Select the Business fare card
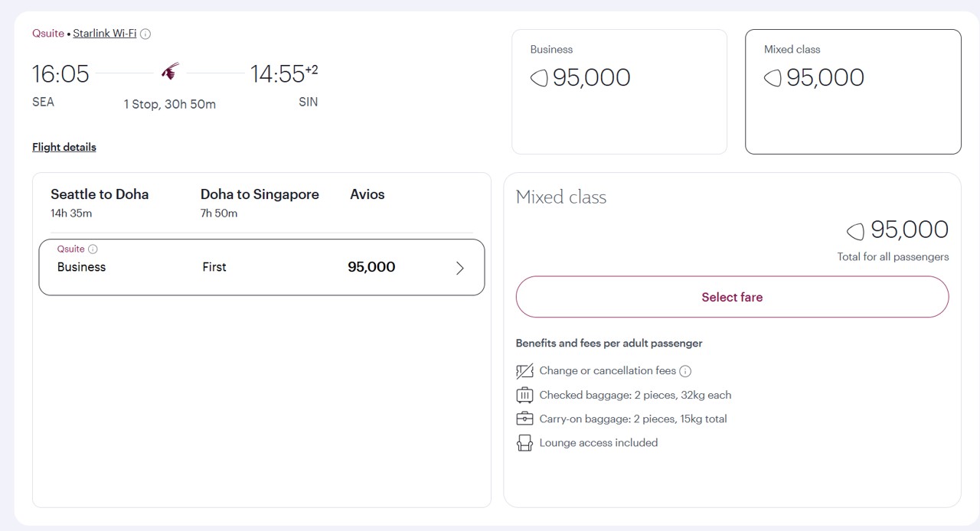 [619, 92]
